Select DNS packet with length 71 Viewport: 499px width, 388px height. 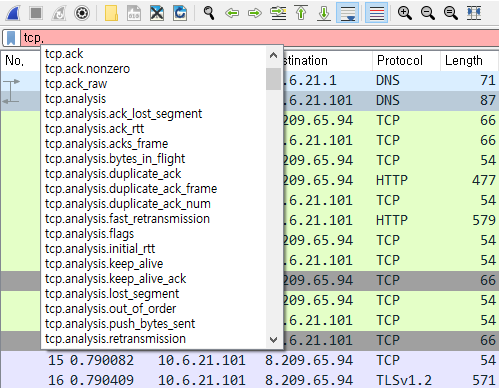(391, 81)
